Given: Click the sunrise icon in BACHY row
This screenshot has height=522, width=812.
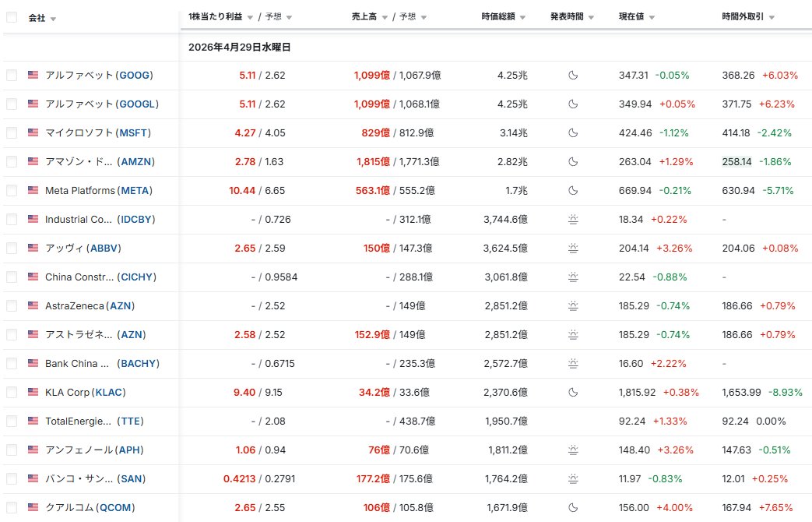Looking at the screenshot, I should 573,363.
